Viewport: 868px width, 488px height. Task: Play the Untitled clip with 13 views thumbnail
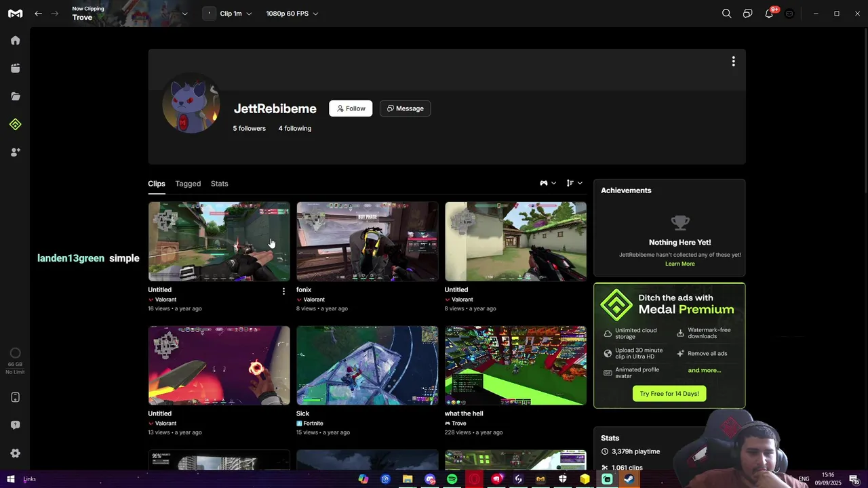[219, 365]
